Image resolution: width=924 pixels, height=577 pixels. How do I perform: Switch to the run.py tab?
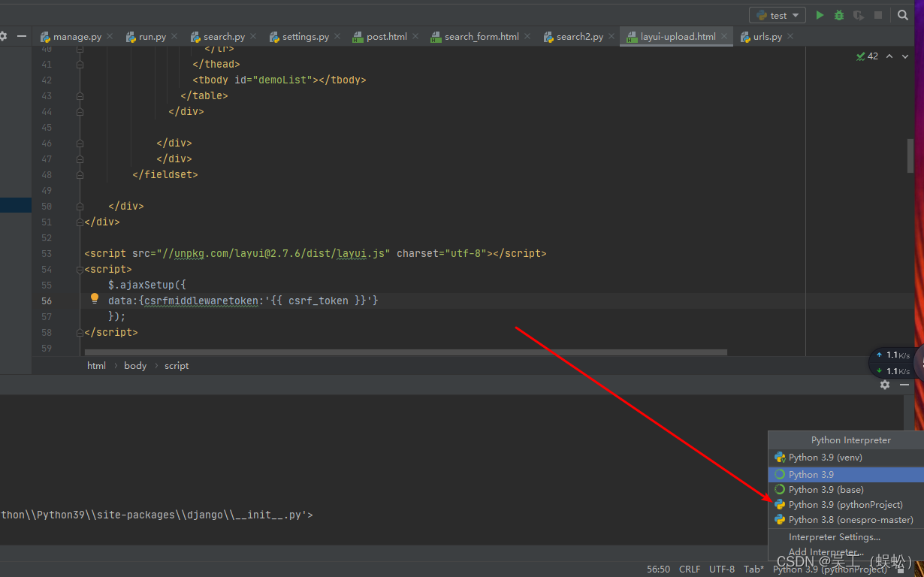tap(152, 36)
